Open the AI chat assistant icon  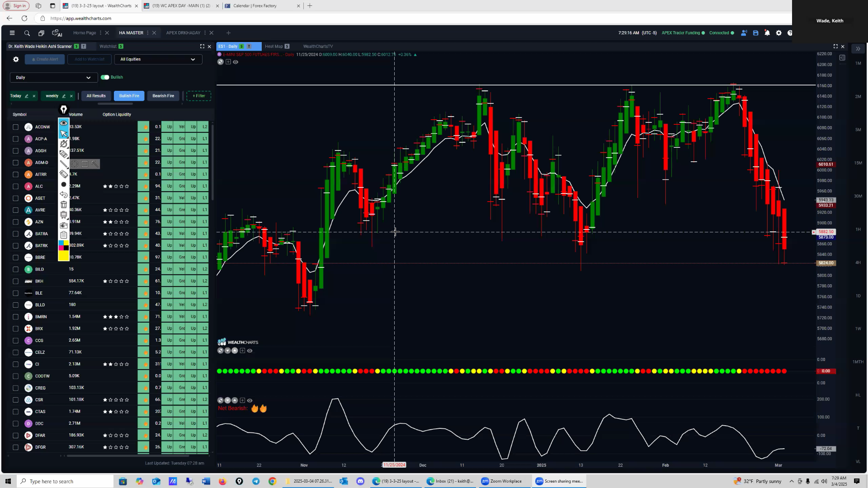(57, 33)
